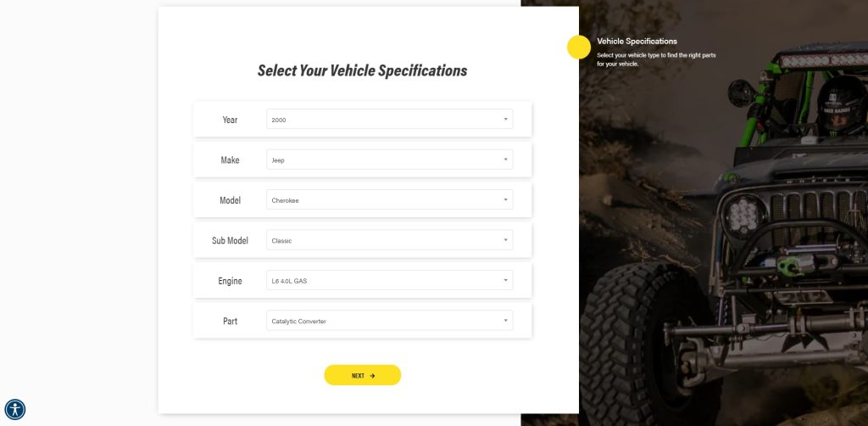This screenshot has height=426, width=868.
Task: Click the arrow icon inside NEXT button
Action: 372,375
